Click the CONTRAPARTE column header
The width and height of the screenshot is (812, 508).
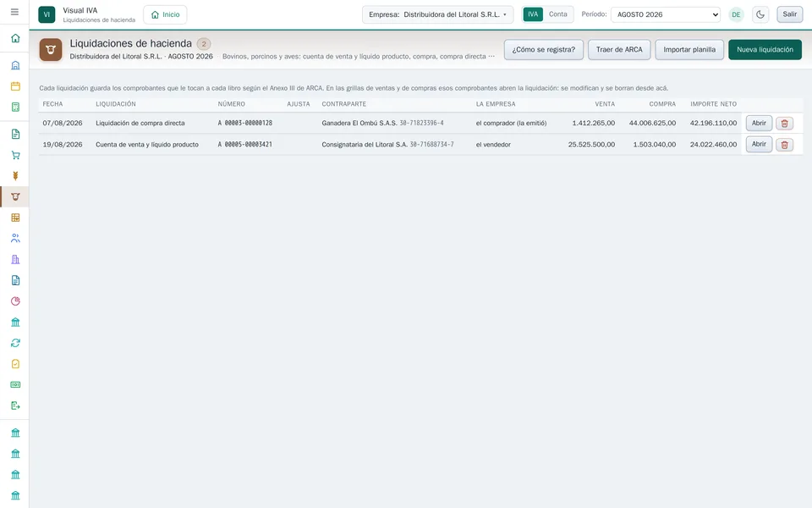point(344,104)
